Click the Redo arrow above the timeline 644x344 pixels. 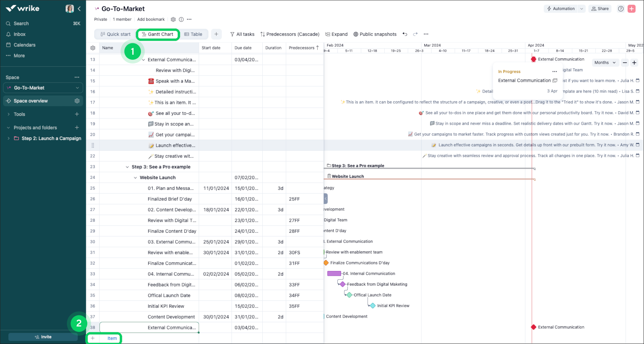point(415,34)
